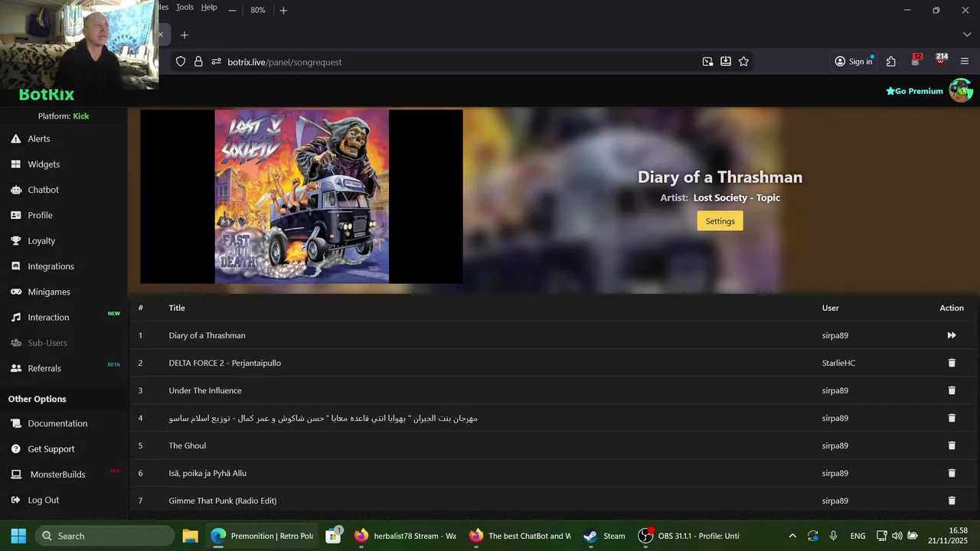Viewport: 980px width, 551px height.
Task: Open the clock showing 16.58
Action: coord(949,536)
